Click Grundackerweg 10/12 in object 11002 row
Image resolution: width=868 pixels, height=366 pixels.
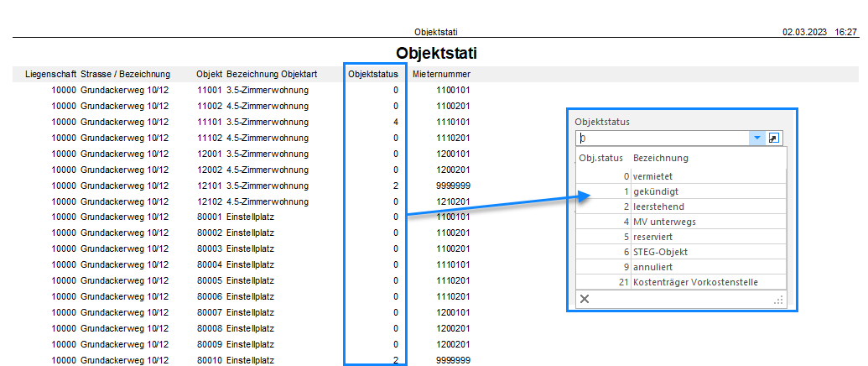coord(125,106)
